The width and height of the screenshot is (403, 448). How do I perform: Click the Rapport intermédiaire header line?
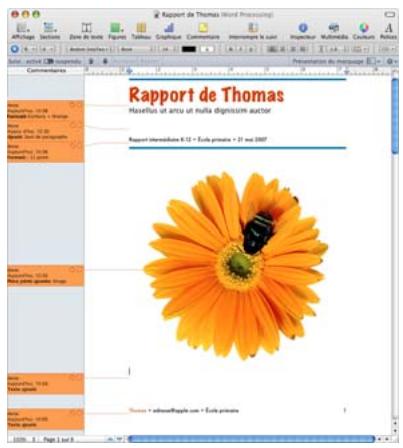tap(198, 140)
